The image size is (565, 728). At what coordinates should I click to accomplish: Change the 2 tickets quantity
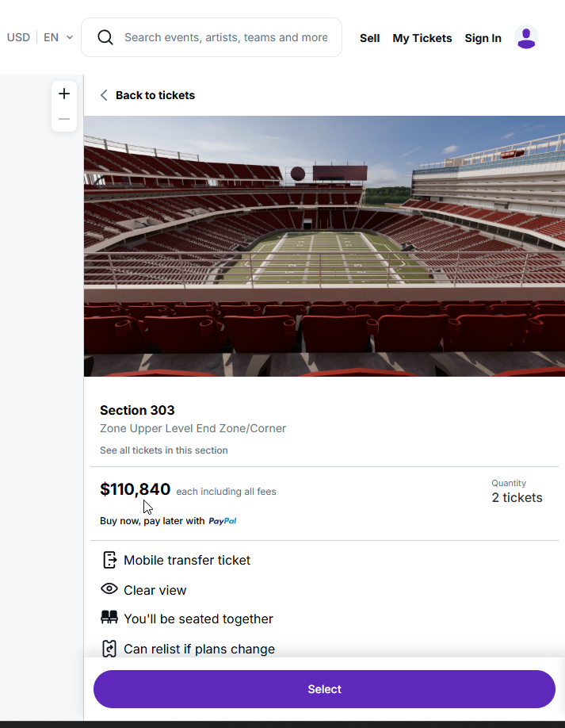(x=517, y=497)
